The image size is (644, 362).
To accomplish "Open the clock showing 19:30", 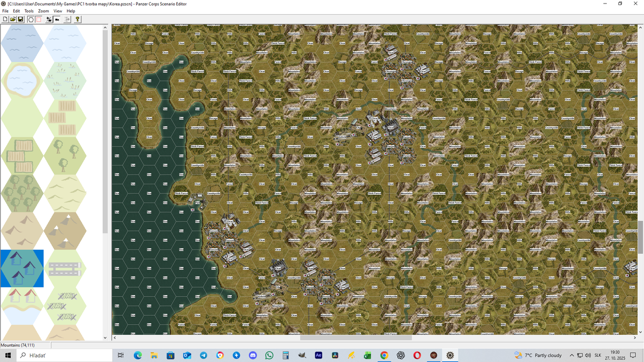I will tap(615, 355).
